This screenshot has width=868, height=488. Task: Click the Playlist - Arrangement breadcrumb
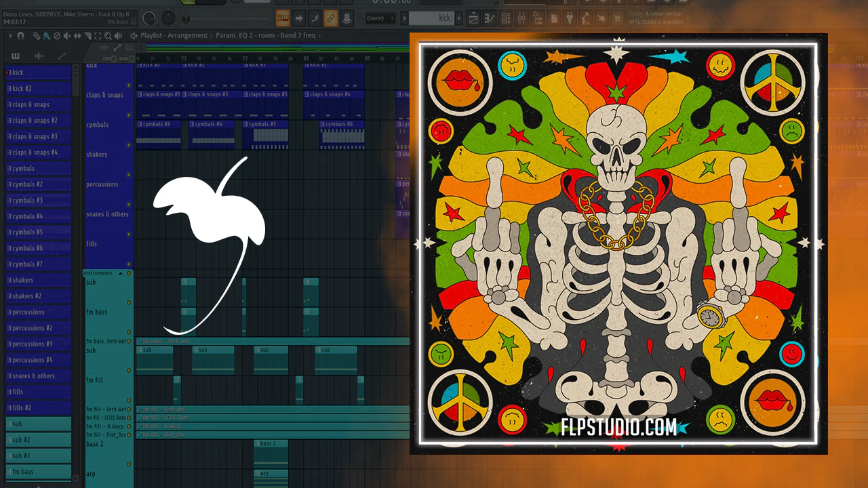174,35
